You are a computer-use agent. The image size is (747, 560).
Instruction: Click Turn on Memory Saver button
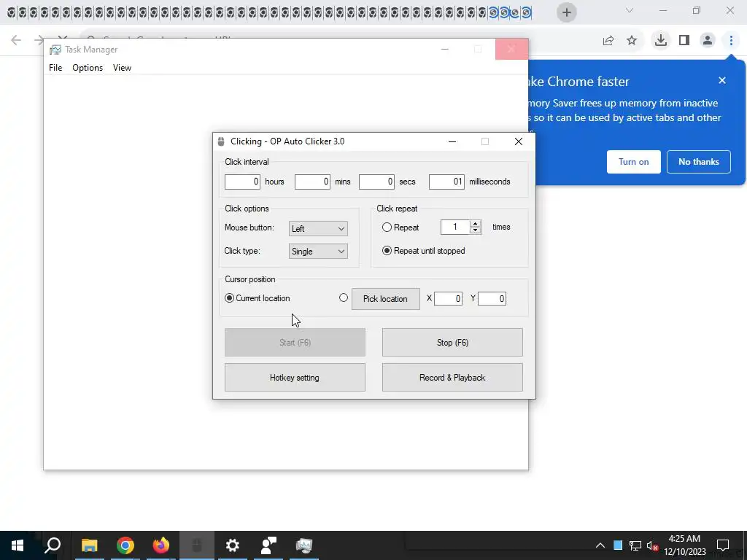pyautogui.click(x=634, y=162)
